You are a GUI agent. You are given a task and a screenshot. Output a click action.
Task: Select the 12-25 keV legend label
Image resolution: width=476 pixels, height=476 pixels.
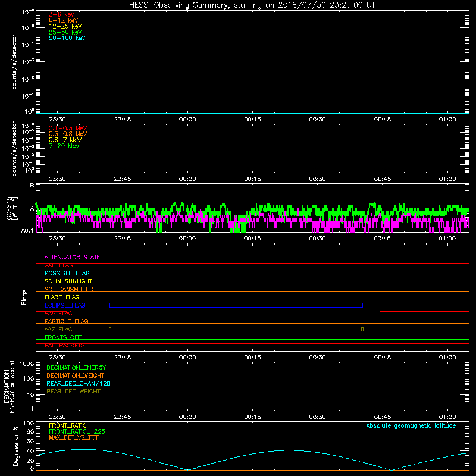tap(65, 26)
